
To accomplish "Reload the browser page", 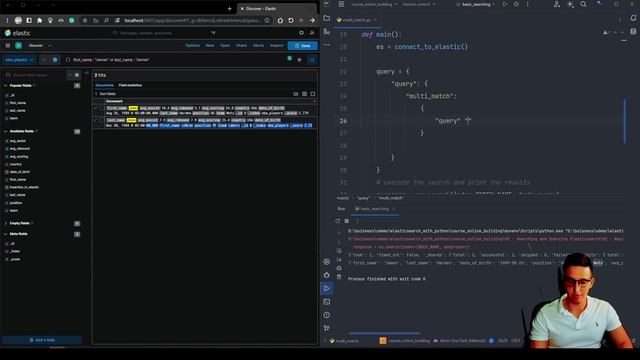I will click(291, 20).
